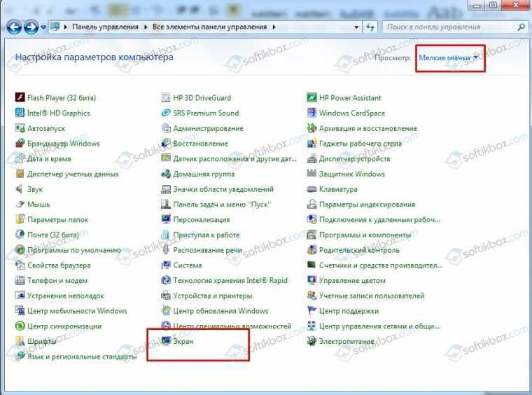Screen dimensions: 532x395
Task: Open Диспетчер учетных данных link
Action: 73,174
